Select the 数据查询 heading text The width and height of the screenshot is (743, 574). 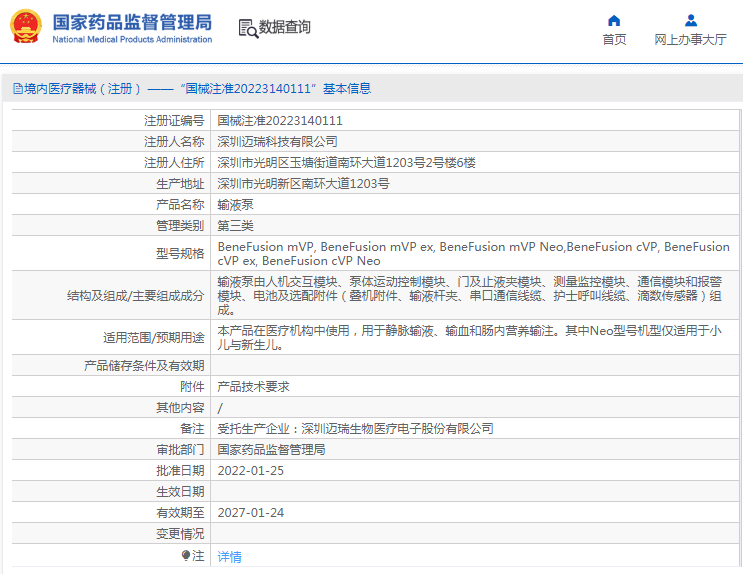click(285, 28)
